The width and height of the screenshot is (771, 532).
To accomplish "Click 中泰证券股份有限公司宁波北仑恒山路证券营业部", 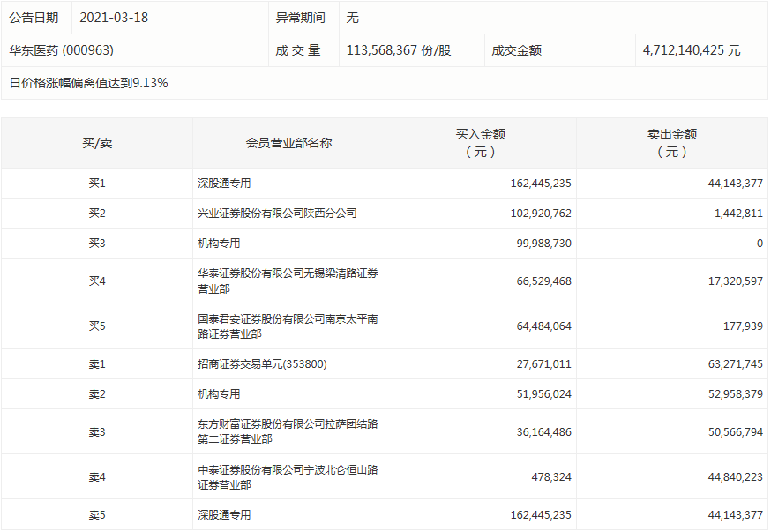I will pyautogui.click(x=288, y=477).
